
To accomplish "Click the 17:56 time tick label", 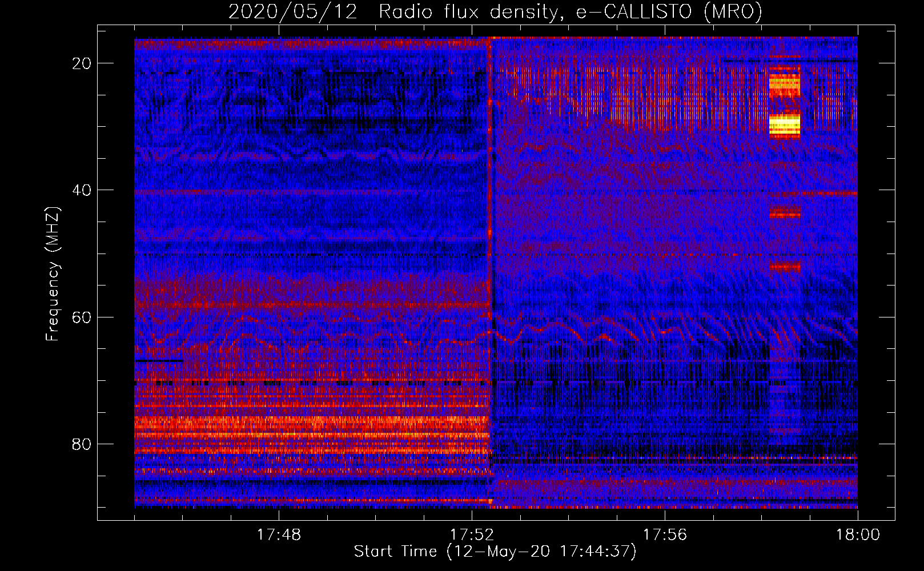I will click(665, 535).
